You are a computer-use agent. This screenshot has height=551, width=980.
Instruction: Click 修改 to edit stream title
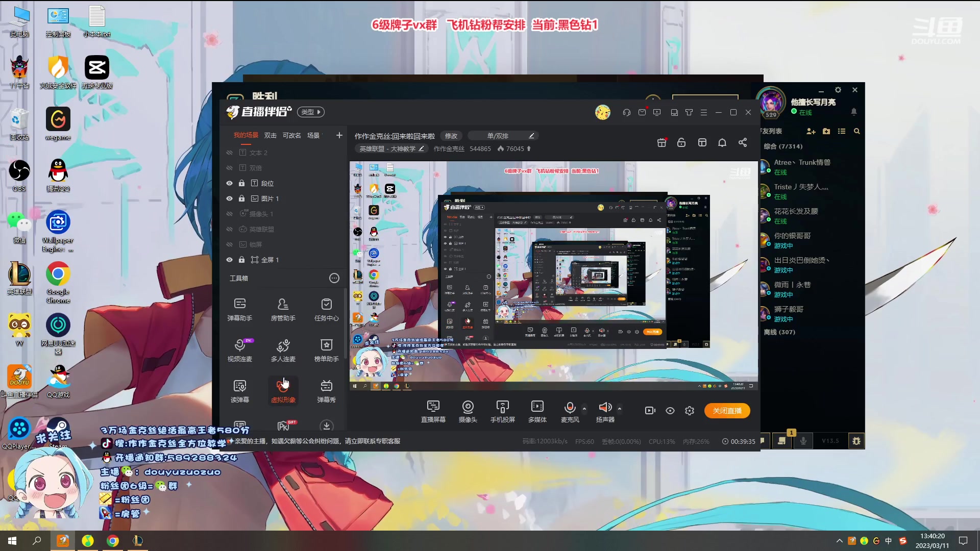coord(451,136)
